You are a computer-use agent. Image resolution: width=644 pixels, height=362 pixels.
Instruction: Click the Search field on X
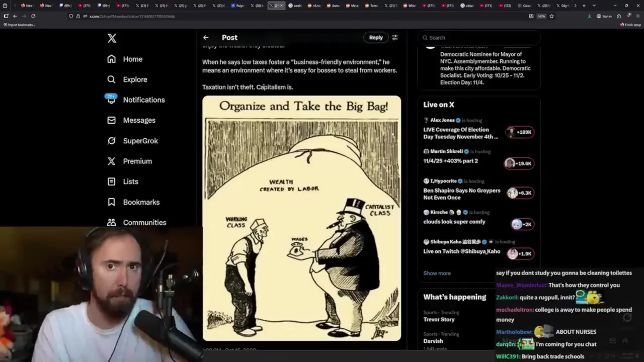[479, 38]
